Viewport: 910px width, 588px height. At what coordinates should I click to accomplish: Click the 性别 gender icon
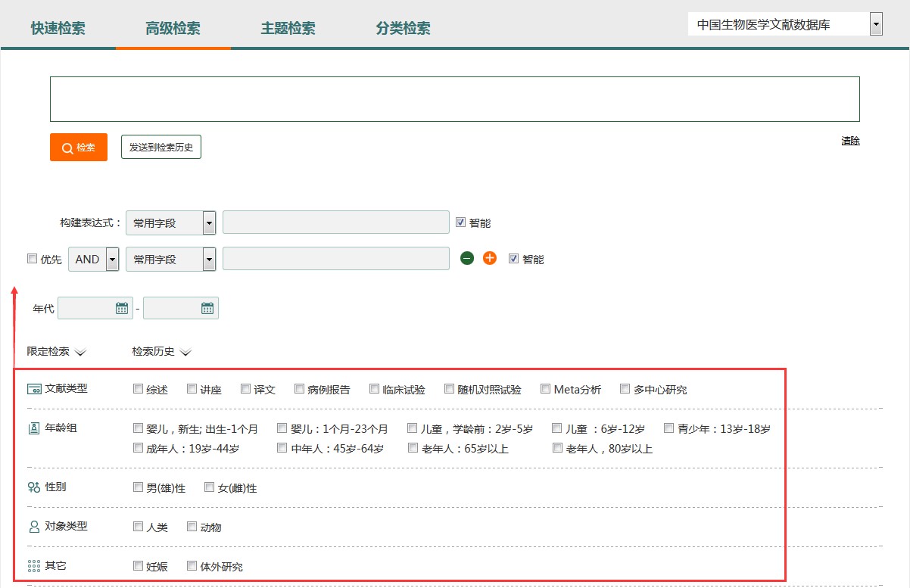point(33,487)
